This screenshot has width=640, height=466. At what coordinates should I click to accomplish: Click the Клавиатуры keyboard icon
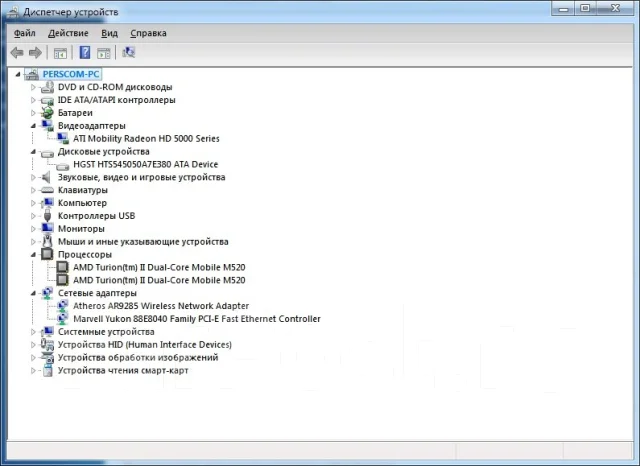click(x=47, y=190)
